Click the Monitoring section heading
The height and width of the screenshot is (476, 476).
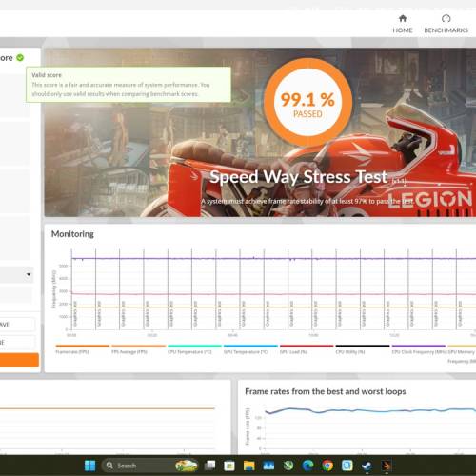tap(72, 234)
